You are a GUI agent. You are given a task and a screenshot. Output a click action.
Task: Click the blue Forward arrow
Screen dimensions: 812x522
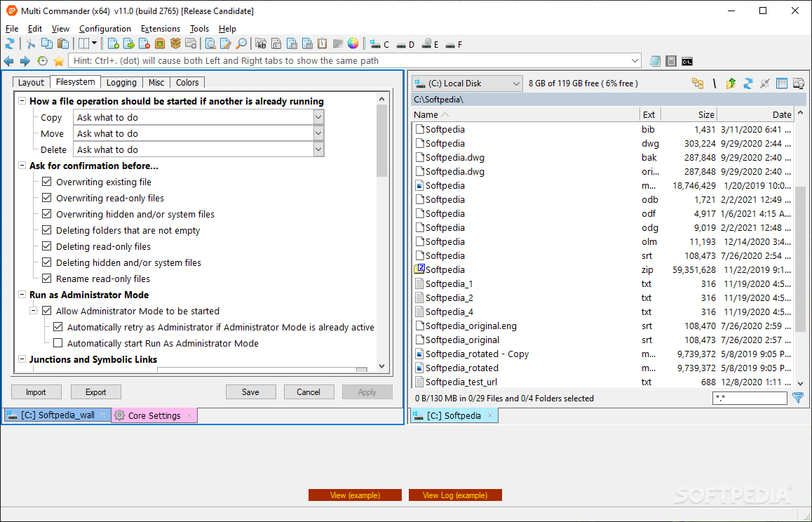click(25, 61)
